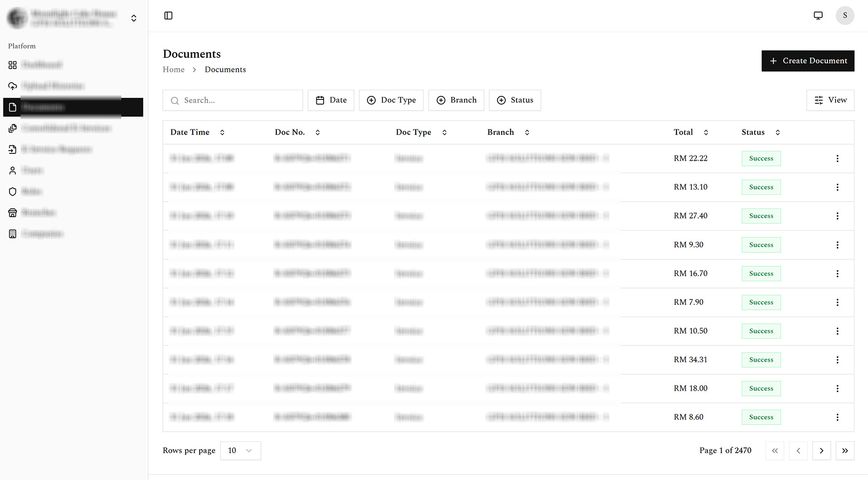868x480 pixels.
Task: Open the kebab menu on the first document row
Action: click(x=838, y=158)
